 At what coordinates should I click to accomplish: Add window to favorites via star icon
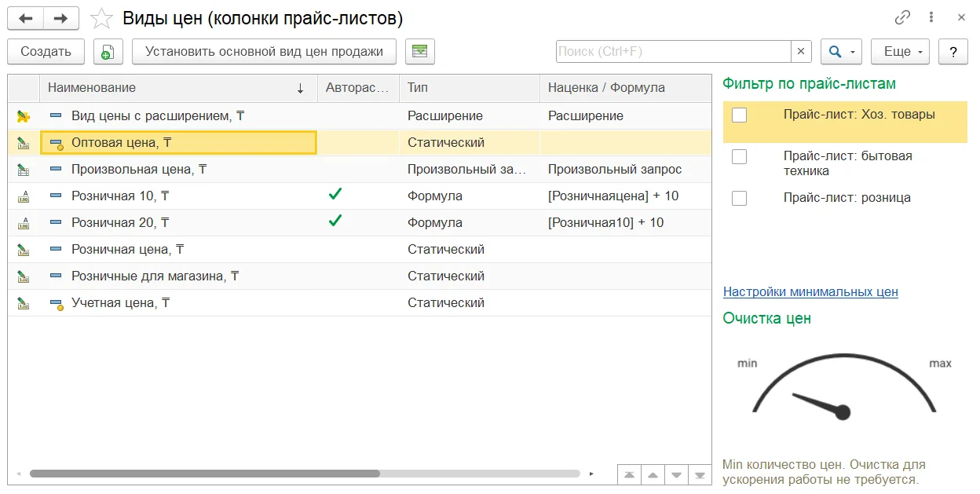pos(102,18)
